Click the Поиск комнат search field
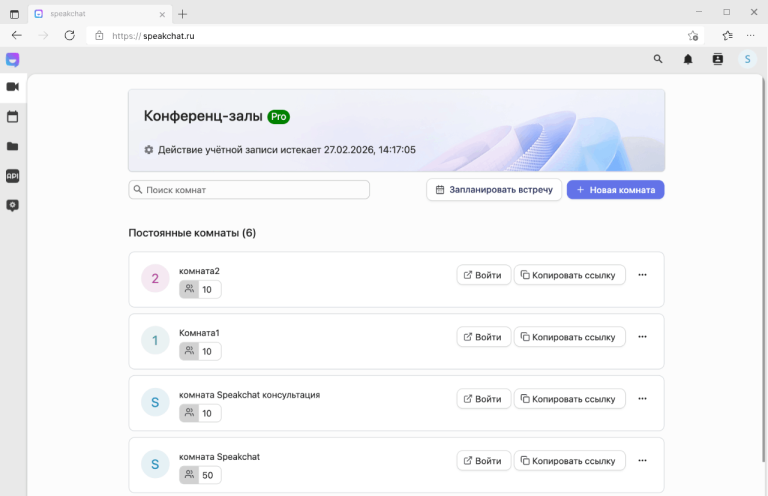The image size is (768, 496). click(249, 190)
